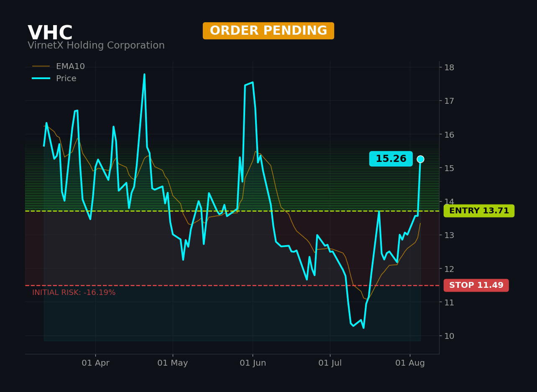This screenshot has width=537, height=392.
Task: Click the 15 price axis label
Action: pos(449,168)
